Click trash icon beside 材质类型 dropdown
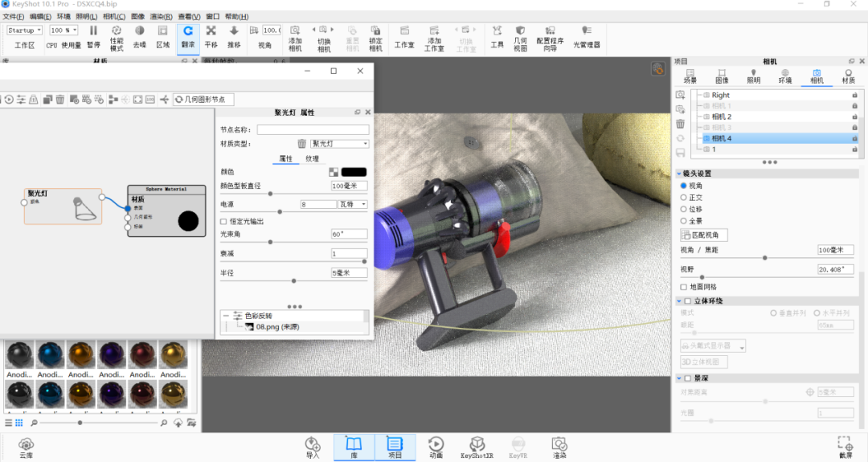 click(x=301, y=144)
